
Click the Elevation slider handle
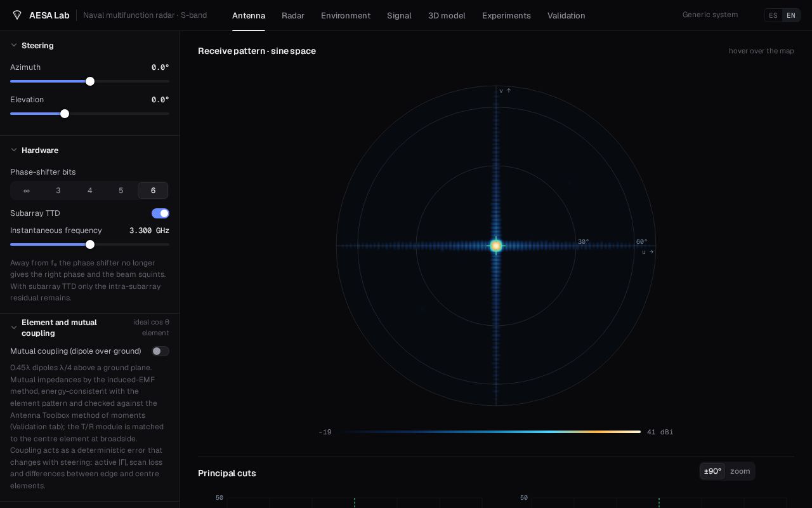point(65,114)
